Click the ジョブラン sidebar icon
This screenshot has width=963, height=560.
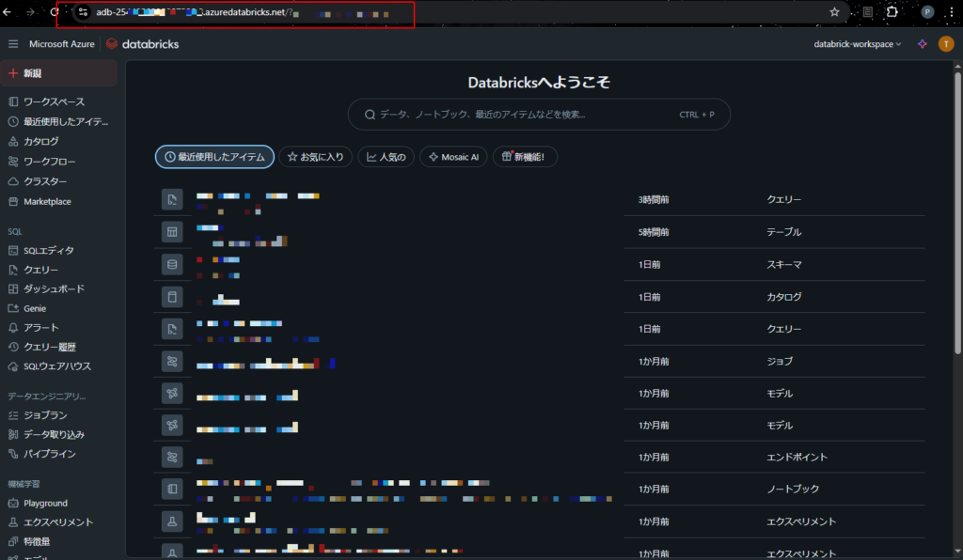pos(13,415)
